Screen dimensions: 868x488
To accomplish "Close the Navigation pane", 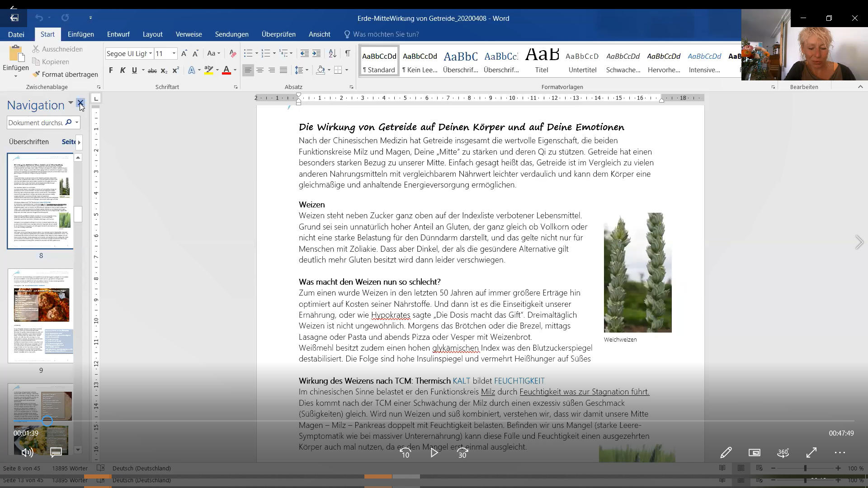I will click(x=80, y=103).
